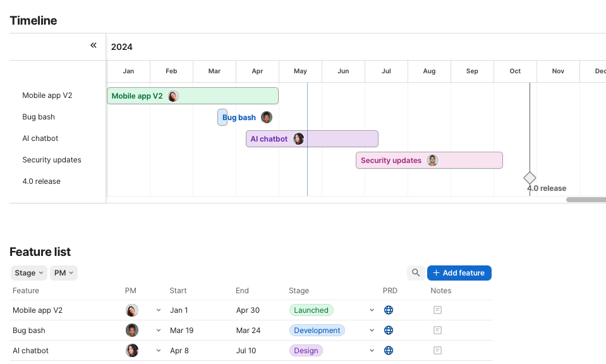Expand Stage dropdown arrow for Bug bash row

(372, 331)
